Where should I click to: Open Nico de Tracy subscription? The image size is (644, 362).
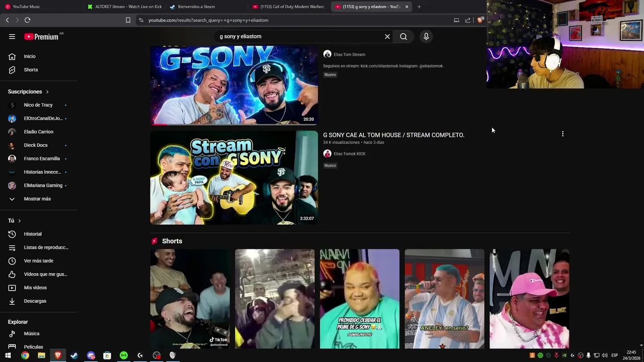pos(39,105)
